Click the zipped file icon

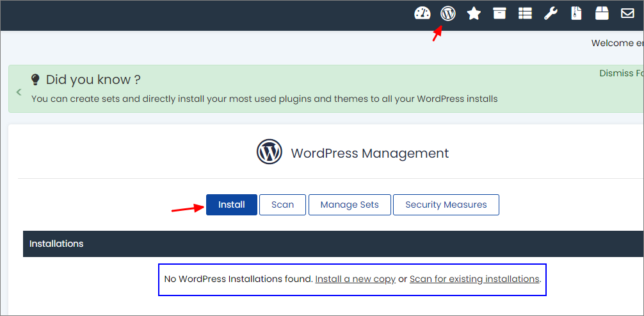[577, 13]
